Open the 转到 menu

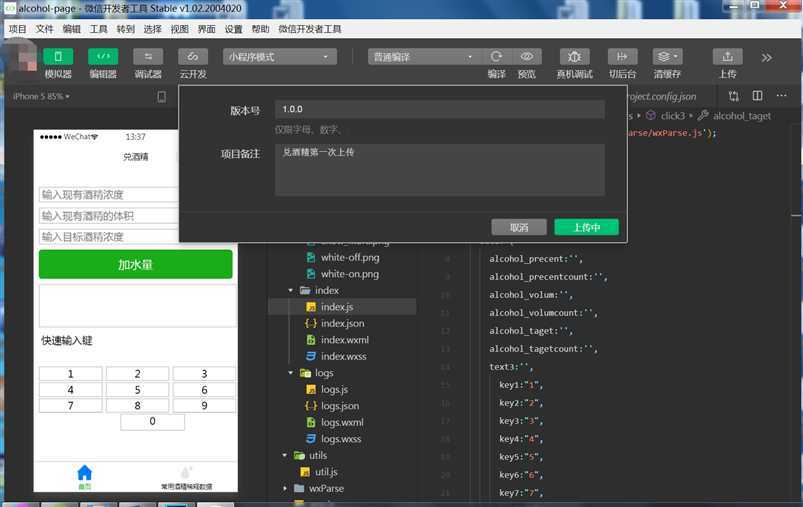(125, 29)
